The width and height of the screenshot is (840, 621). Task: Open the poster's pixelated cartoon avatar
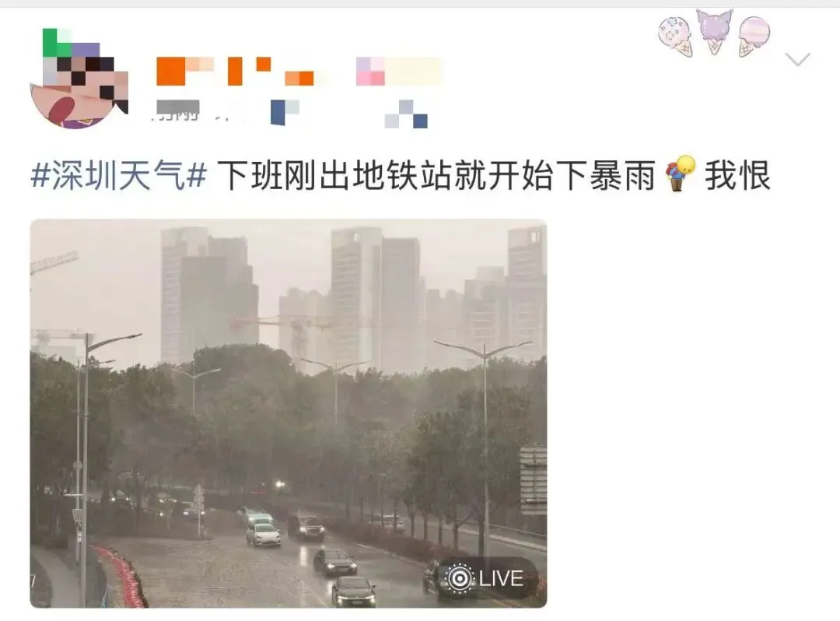(x=79, y=79)
